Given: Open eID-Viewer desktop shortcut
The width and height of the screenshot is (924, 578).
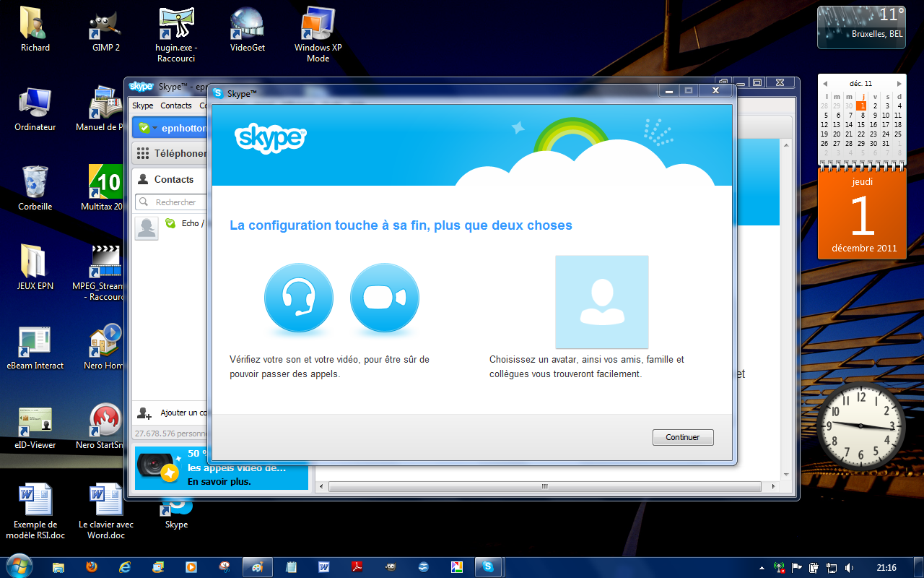Looking at the screenshot, I should pos(35,427).
